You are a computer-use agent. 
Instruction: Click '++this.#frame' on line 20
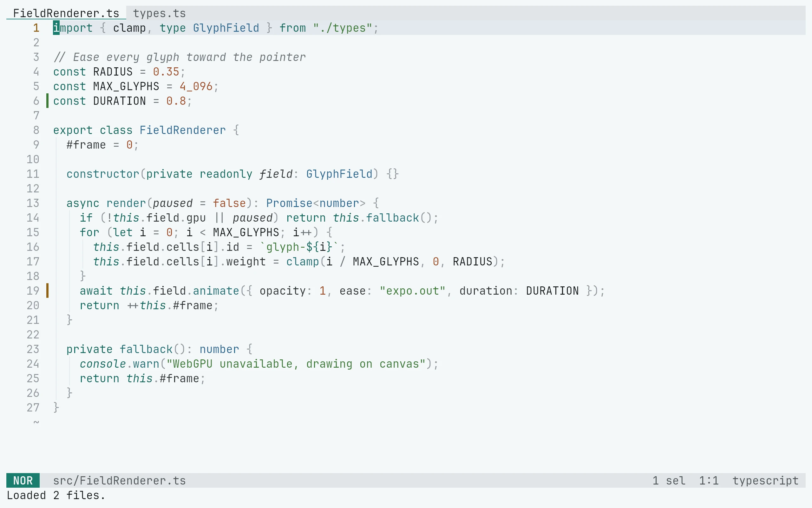tap(169, 305)
